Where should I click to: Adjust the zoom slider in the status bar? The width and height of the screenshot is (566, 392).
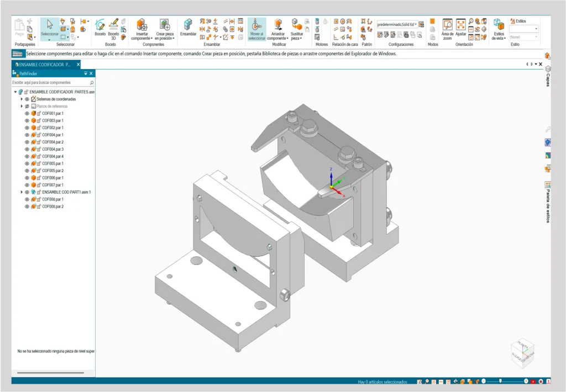tap(501, 381)
